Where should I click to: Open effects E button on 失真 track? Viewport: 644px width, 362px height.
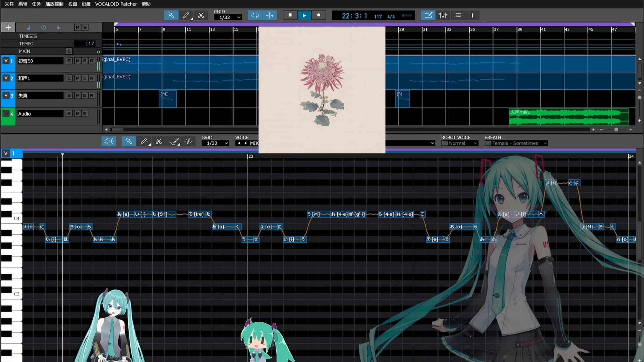69,95
